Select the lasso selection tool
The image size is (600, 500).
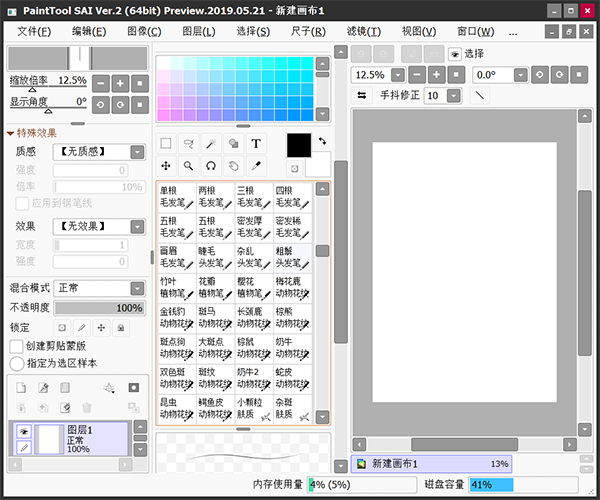coord(188,144)
